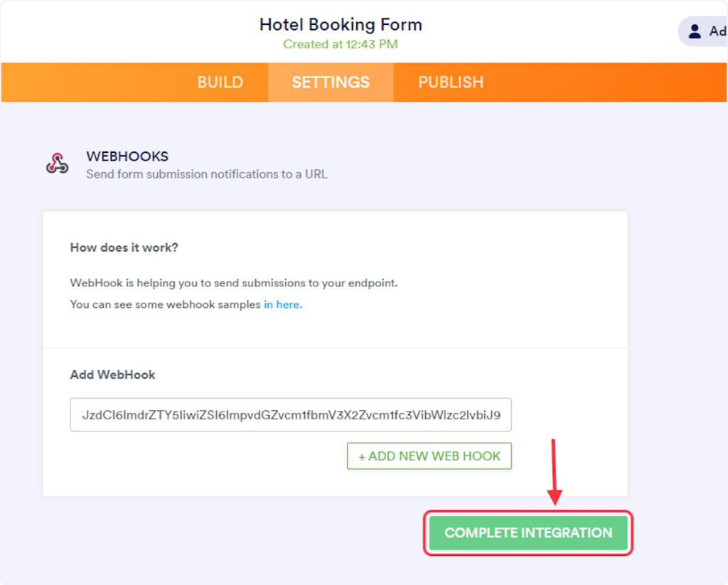
Task: Open the "in here" webhook samples link
Action: tap(283, 304)
